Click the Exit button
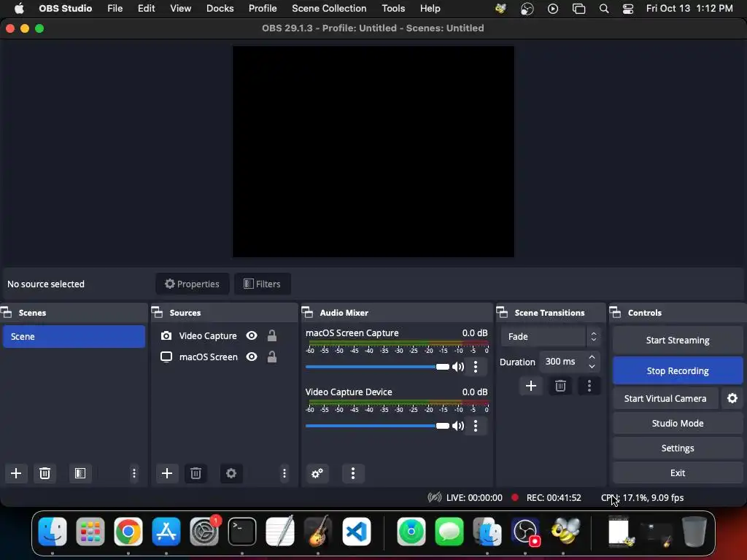The height and width of the screenshot is (560, 747). (x=678, y=472)
